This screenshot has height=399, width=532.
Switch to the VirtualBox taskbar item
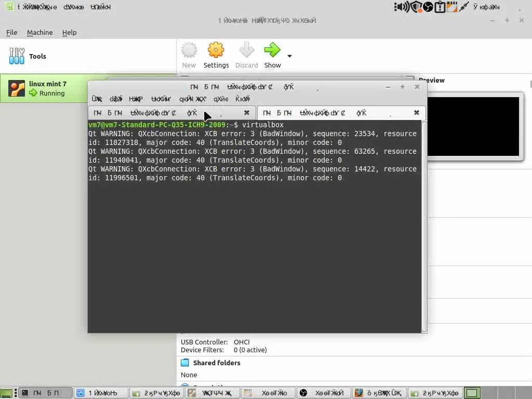point(101,393)
